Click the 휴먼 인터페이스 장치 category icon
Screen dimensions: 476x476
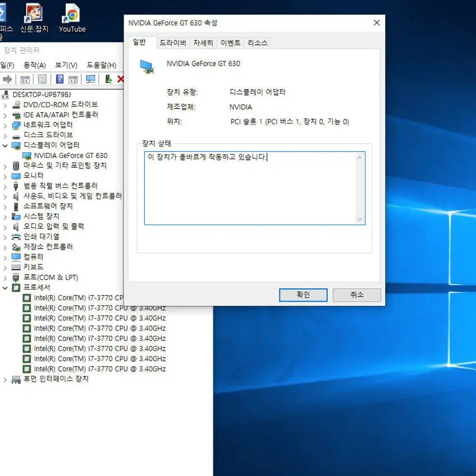coord(16,379)
